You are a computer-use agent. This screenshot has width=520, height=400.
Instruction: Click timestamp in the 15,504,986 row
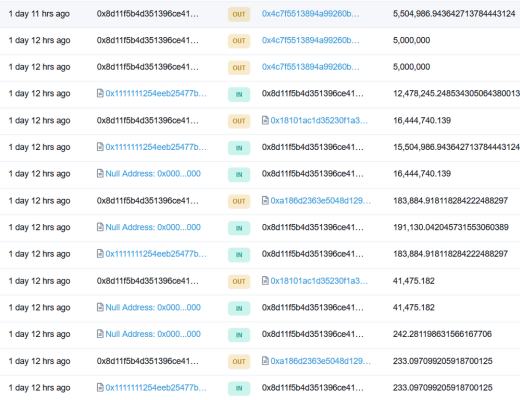click(39, 147)
